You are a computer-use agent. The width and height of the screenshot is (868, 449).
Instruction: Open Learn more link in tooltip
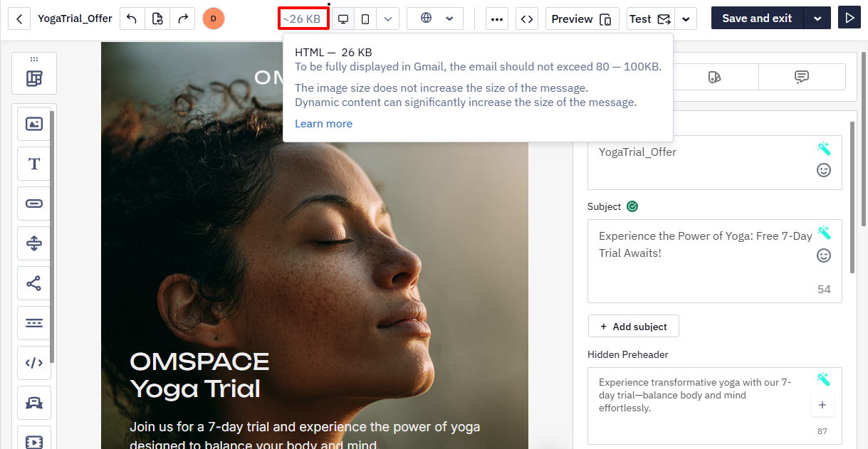tap(323, 124)
